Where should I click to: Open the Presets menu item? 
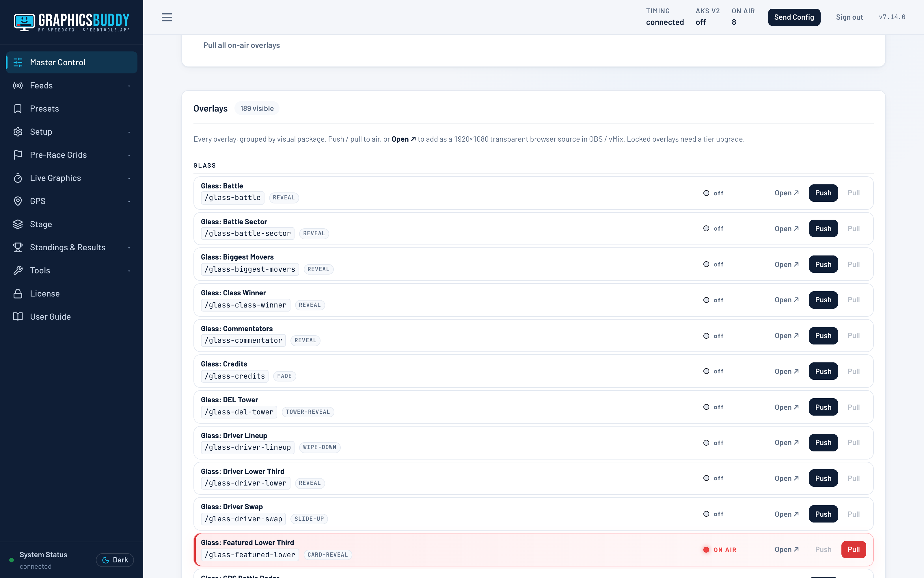click(x=71, y=109)
